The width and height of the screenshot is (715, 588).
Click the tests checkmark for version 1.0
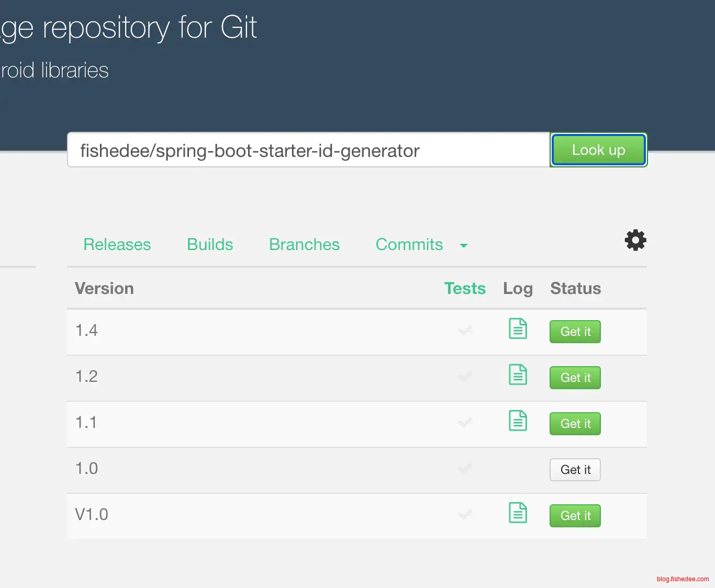pyautogui.click(x=465, y=469)
